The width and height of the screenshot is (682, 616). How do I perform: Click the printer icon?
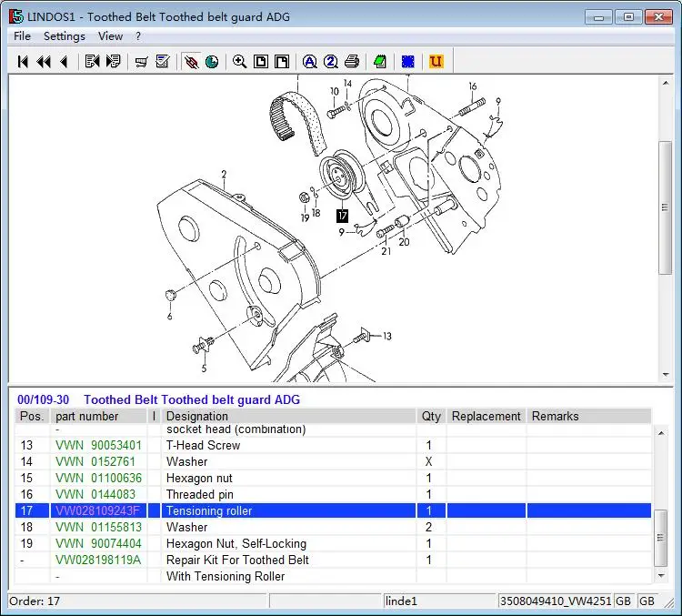click(x=352, y=62)
